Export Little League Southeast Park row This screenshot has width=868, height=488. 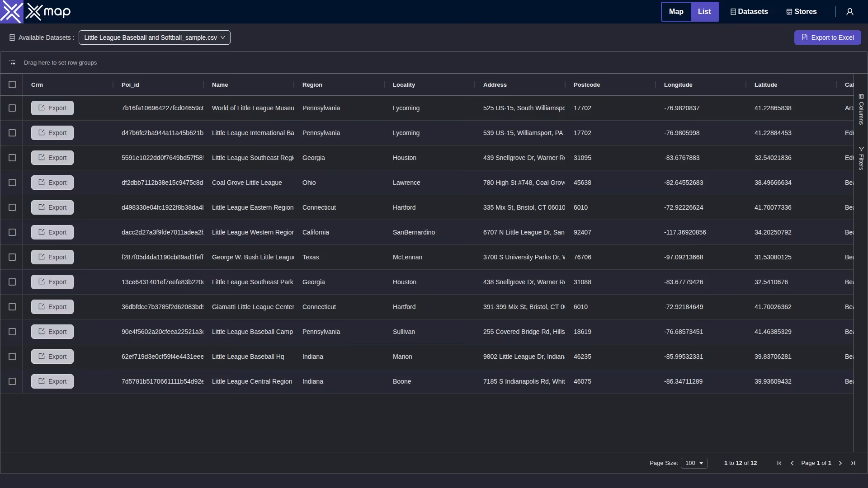52,282
